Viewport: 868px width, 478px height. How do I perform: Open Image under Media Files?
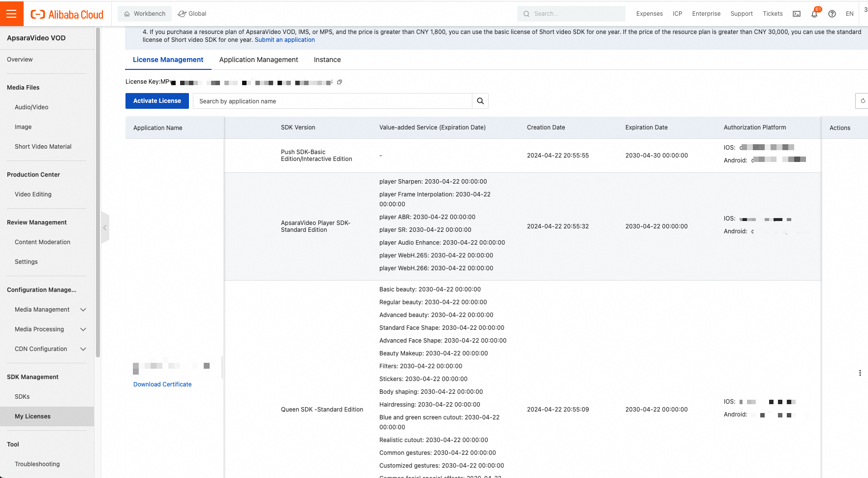click(23, 127)
